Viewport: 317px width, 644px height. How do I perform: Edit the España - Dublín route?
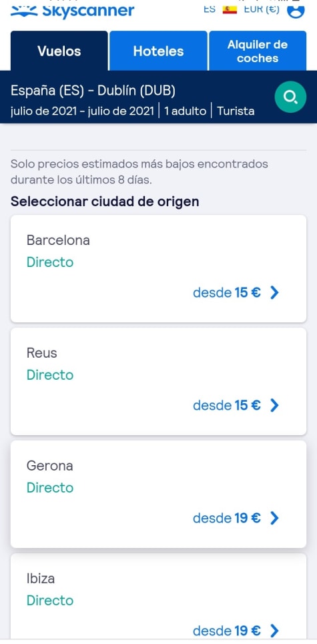click(93, 91)
